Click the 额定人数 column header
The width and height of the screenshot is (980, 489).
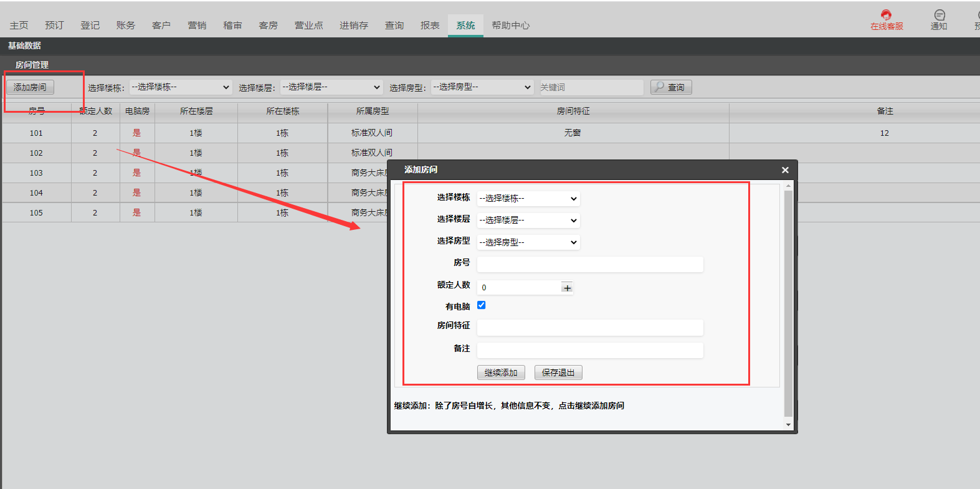96,111
